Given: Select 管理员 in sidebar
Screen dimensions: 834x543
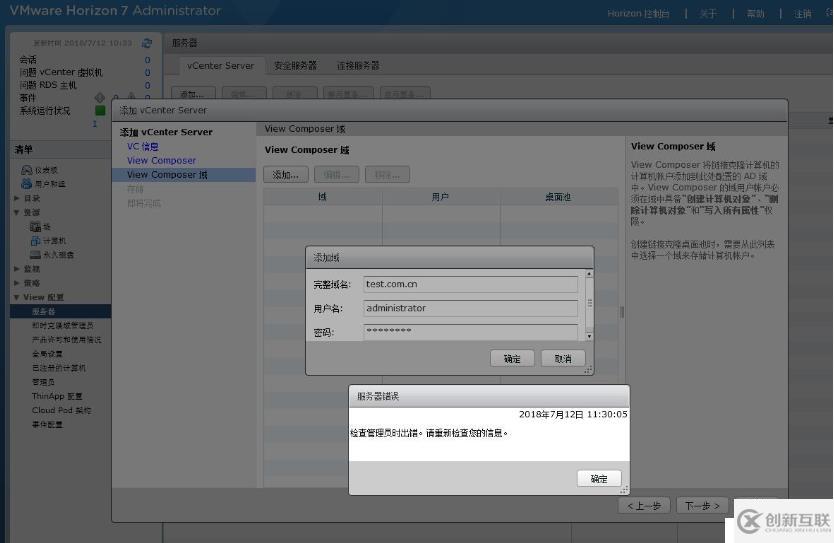Looking at the screenshot, I should pos(43,382).
